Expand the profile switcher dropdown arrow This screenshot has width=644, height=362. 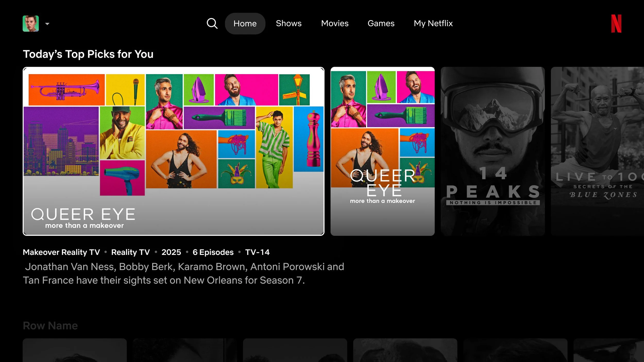pos(47,24)
